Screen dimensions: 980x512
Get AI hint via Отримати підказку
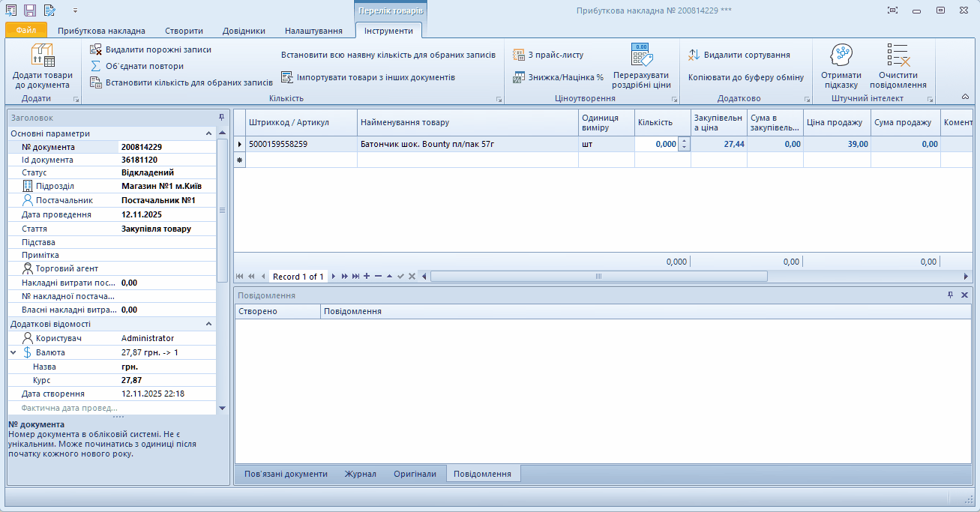[x=841, y=55]
